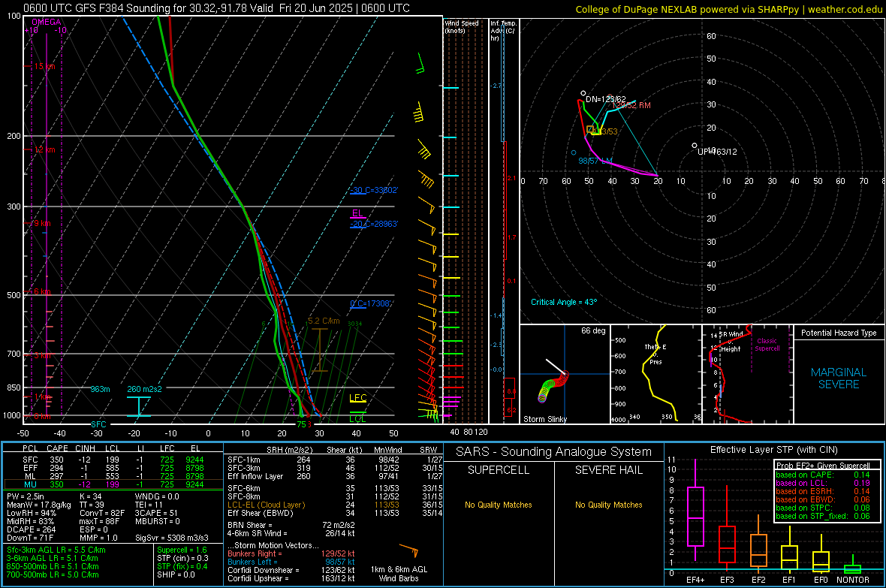The width and height of the screenshot is (886, 588).
Task: Click the PW = 2.5in value
Action: coord(26,496)
